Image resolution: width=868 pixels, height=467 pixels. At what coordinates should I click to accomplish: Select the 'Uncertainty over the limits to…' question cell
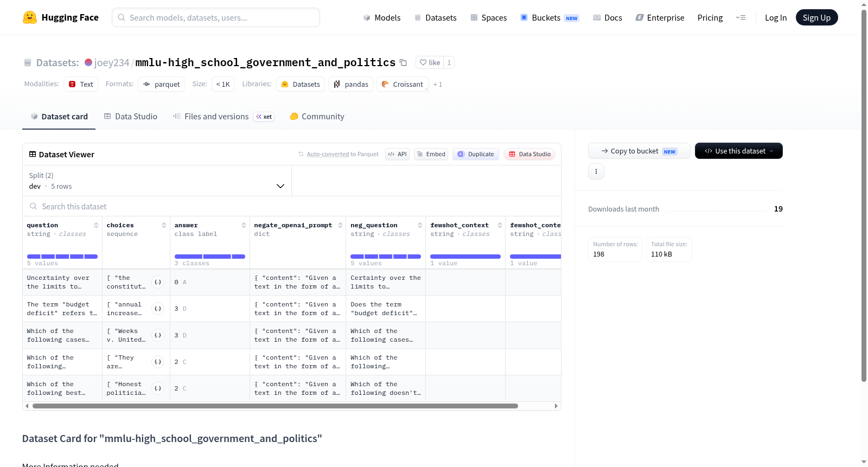pos(62,282)
